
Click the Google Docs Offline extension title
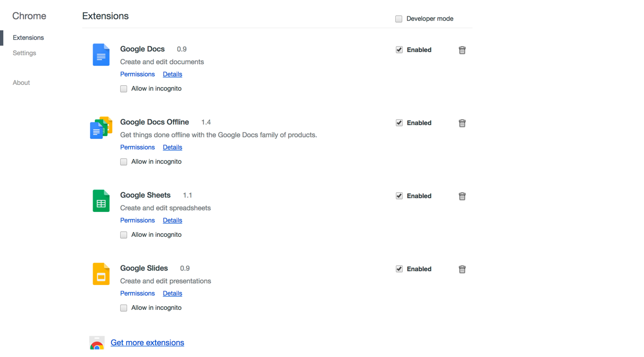click(155, 122)
